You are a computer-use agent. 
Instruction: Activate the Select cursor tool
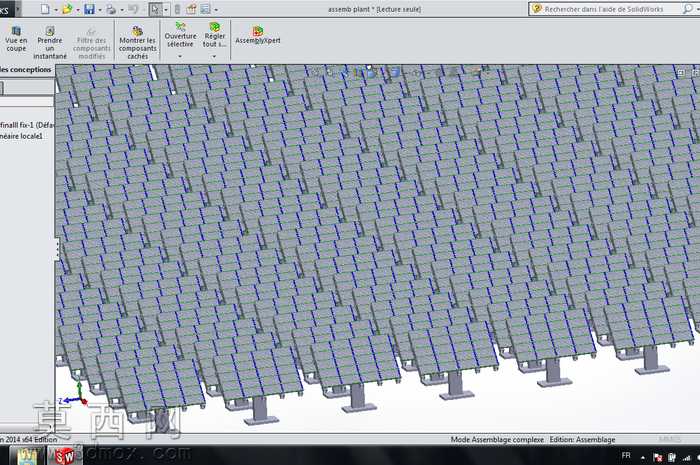point(155,9)
